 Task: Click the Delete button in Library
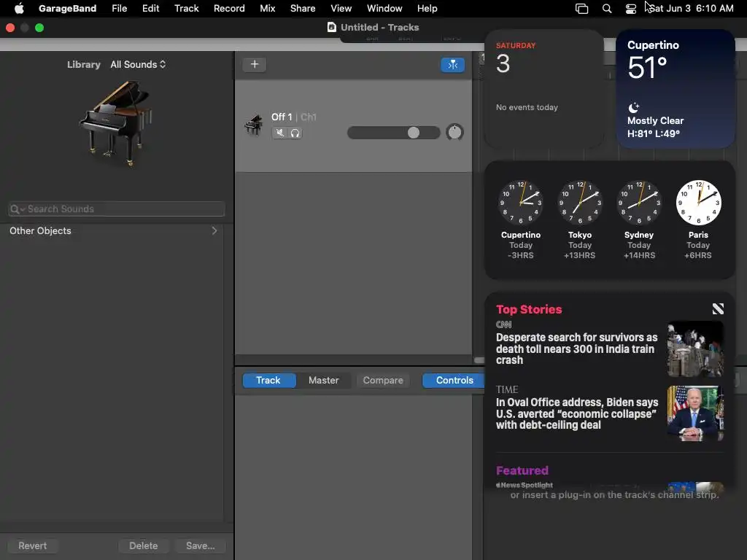point(144,545)
